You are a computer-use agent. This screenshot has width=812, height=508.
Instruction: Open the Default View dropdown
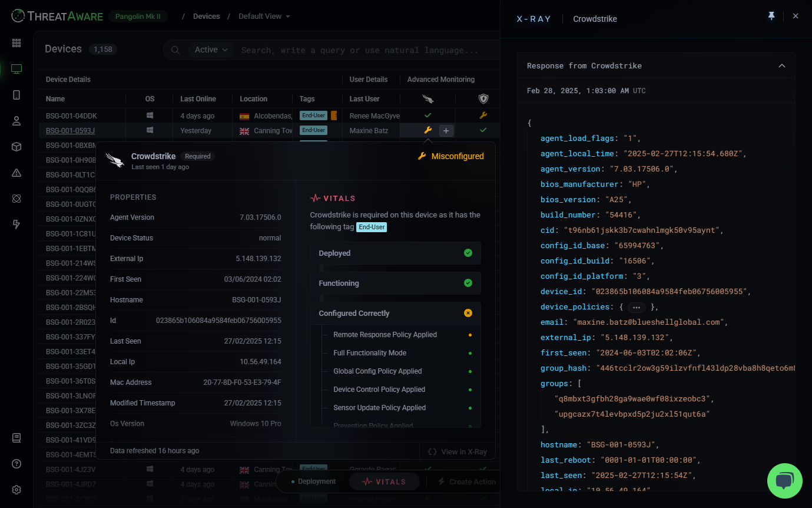click(264, 16)
